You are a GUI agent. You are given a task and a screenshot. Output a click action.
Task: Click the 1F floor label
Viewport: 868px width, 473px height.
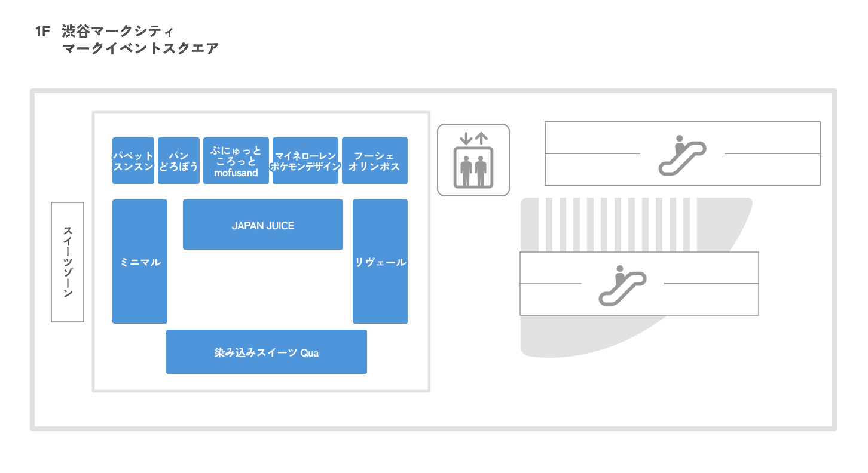[44, 32]
